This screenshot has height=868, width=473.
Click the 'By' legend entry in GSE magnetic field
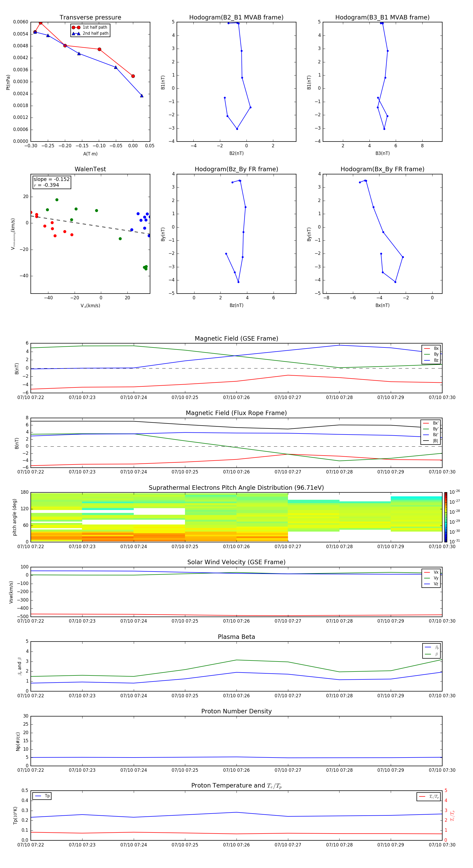point(431,354)
